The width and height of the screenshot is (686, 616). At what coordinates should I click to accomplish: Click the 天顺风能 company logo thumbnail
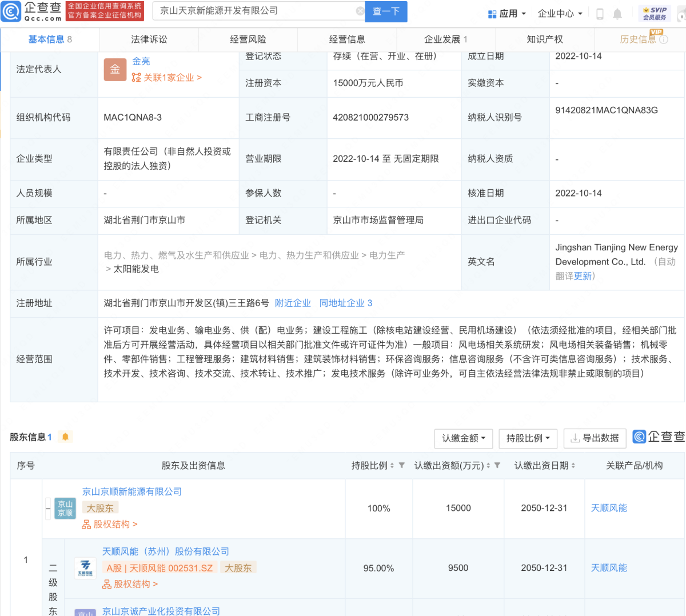pyautogui.click(x=85, y=568)
